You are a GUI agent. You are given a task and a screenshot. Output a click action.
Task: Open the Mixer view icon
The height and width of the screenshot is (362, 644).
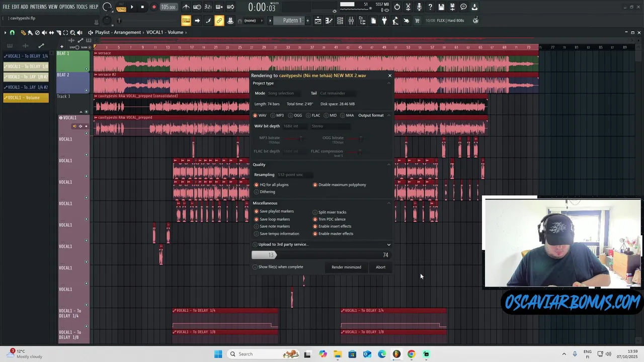[351, 21]
